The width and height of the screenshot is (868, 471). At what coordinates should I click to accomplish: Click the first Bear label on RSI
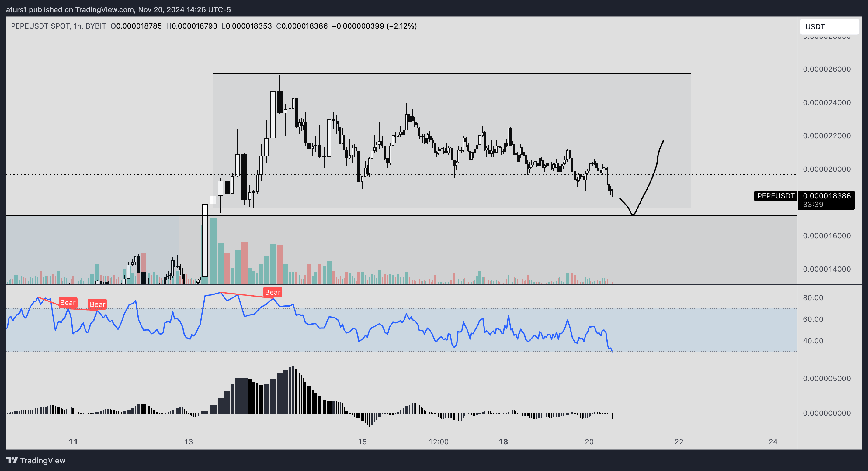coord(68,303)
